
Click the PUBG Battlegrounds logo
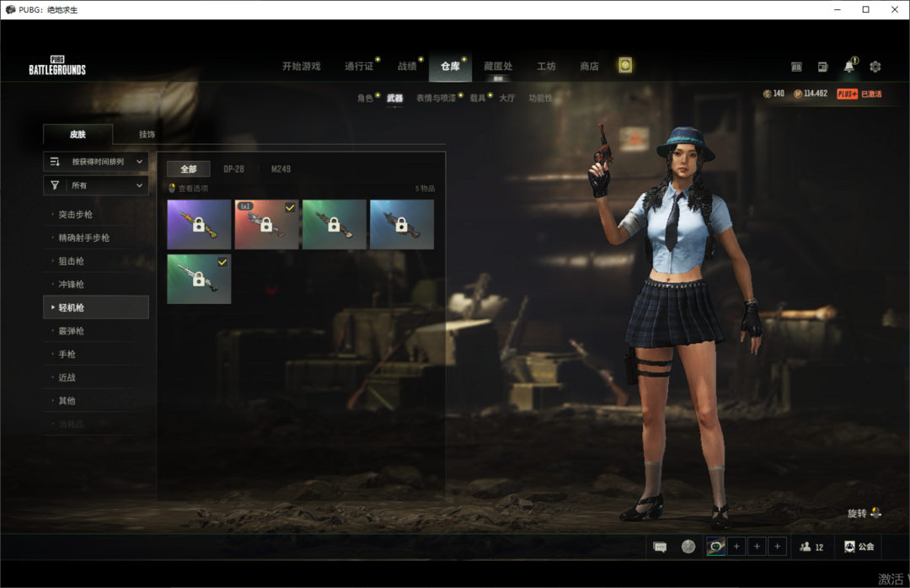[x=57, y=66]
